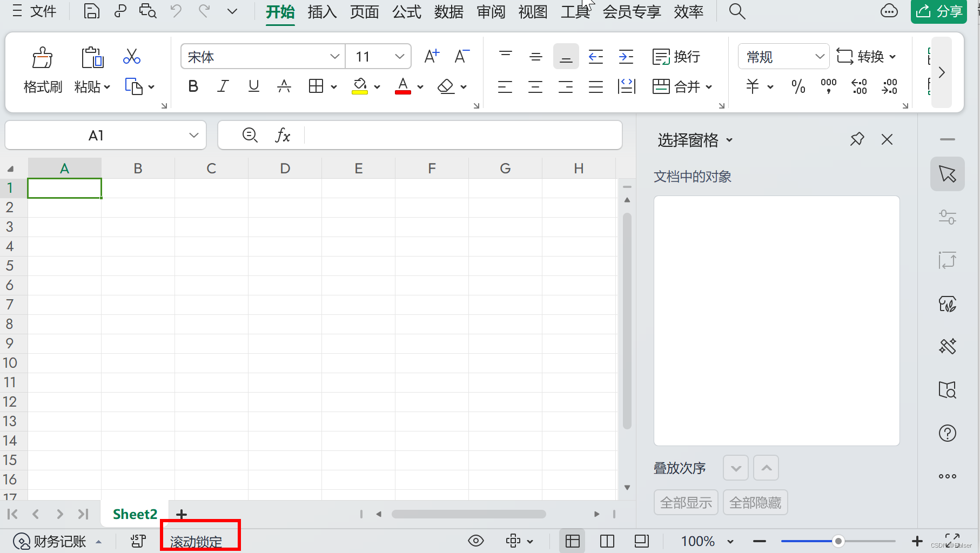Toggle bottom vertical alignment
The width and height of the screenshot is (980, 553).
click(566, 56)
